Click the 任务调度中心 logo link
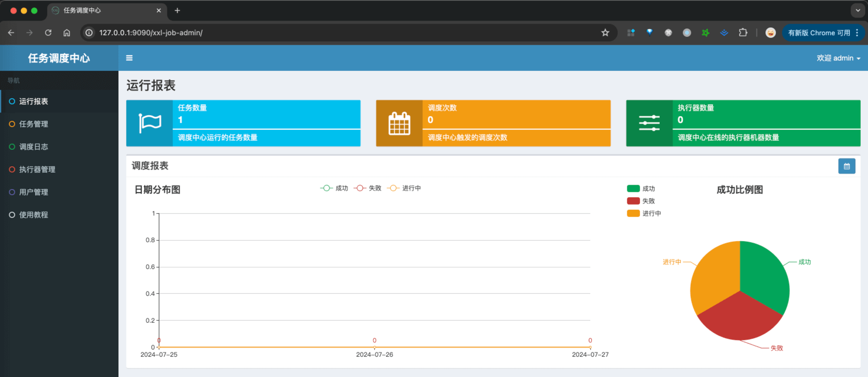The image size is (868, 377). coord(59,58)
